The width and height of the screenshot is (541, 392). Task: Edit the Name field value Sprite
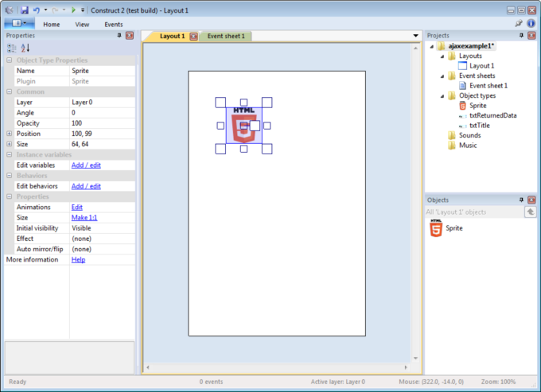pos(102,71)
